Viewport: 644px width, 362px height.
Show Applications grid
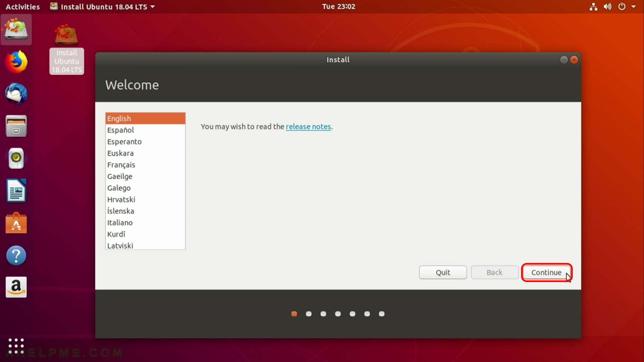(16, 346)
